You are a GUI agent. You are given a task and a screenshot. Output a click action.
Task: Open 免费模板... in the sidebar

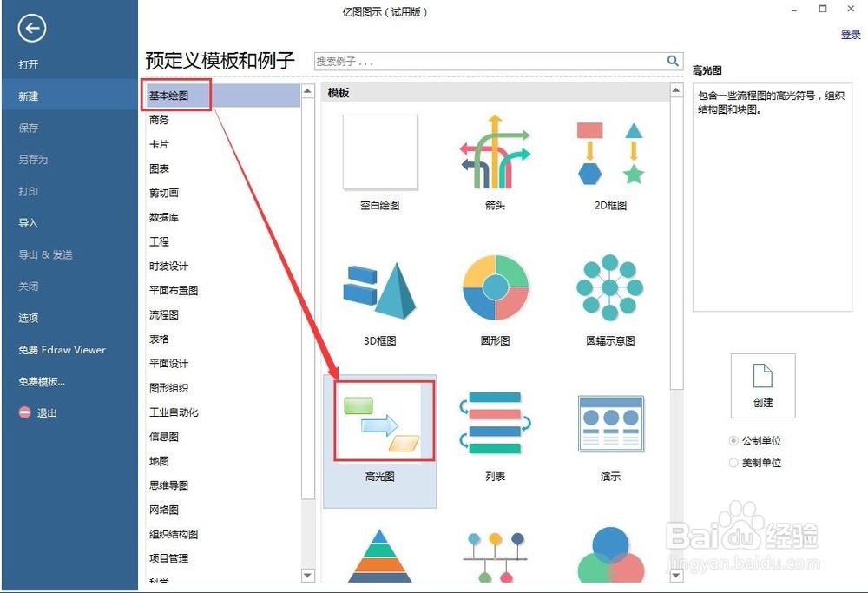pos(42,381)
